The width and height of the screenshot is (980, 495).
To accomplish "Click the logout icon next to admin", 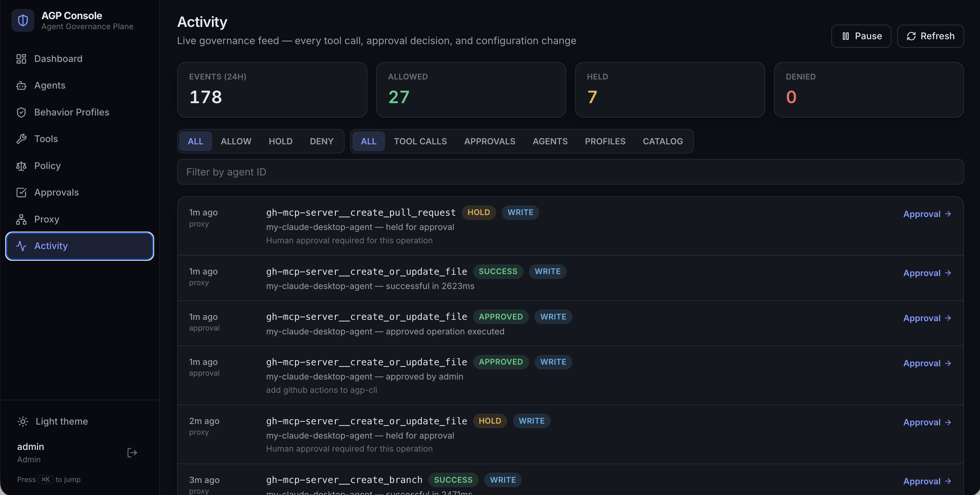I will (x=132, y=453).
